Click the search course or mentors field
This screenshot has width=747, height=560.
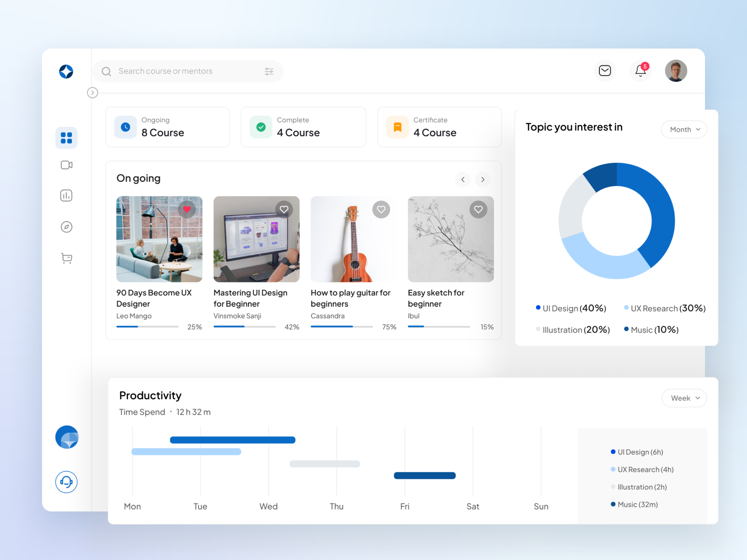(177, 71)
